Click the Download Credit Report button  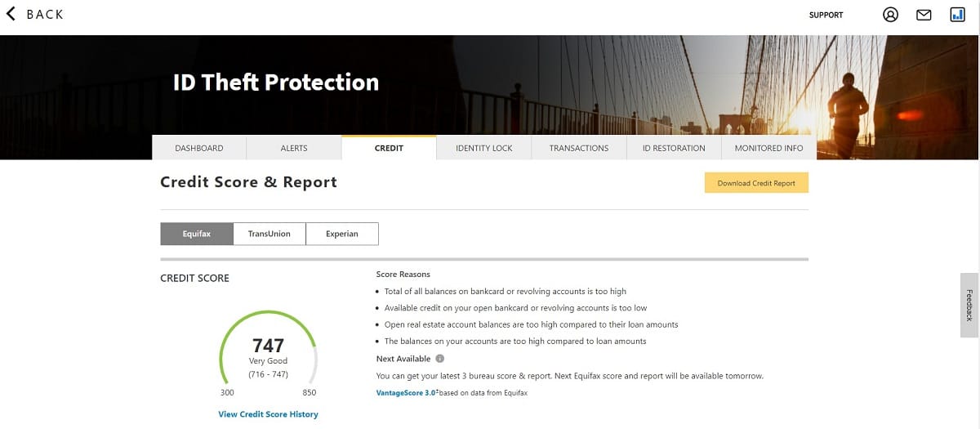756,183
